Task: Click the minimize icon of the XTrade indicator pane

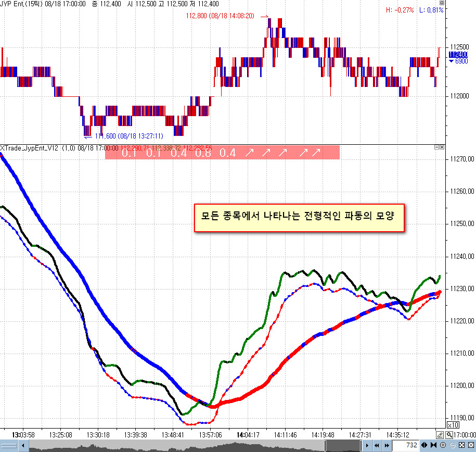Action: [437, 147]
